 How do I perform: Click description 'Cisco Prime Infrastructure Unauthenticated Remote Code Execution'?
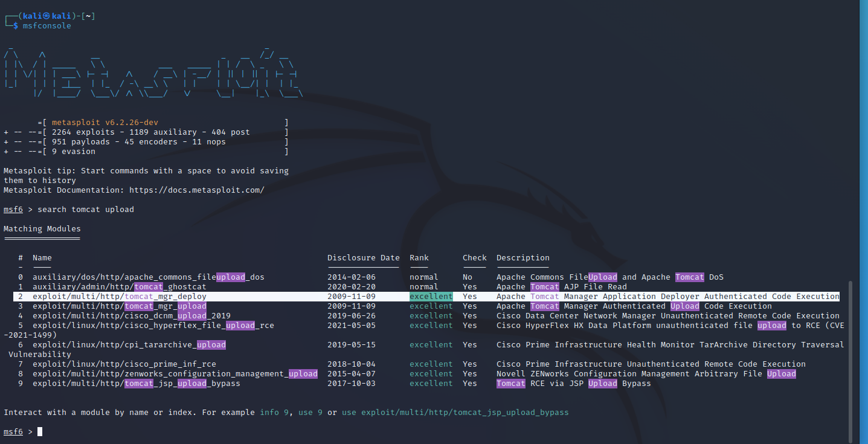[x=651, y=364]
